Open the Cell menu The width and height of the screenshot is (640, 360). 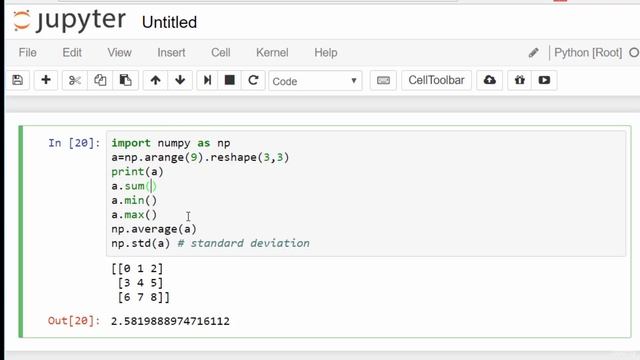[x=220, y=53]
